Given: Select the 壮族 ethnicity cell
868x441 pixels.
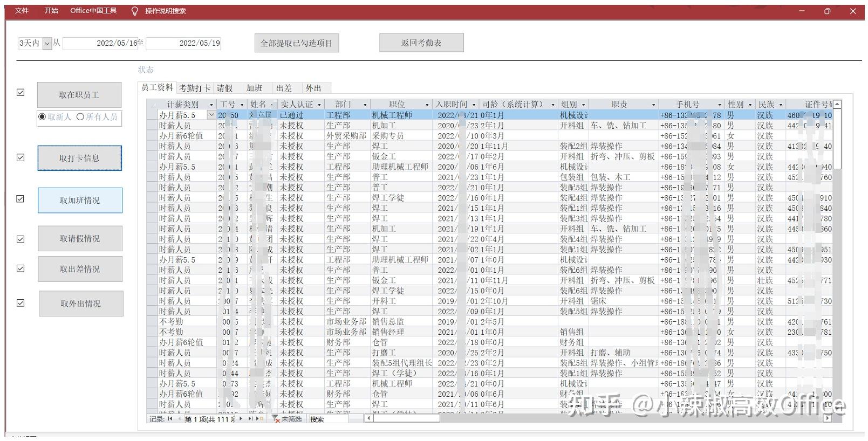Looking at the screenshot, I should (x=770, y=280).
